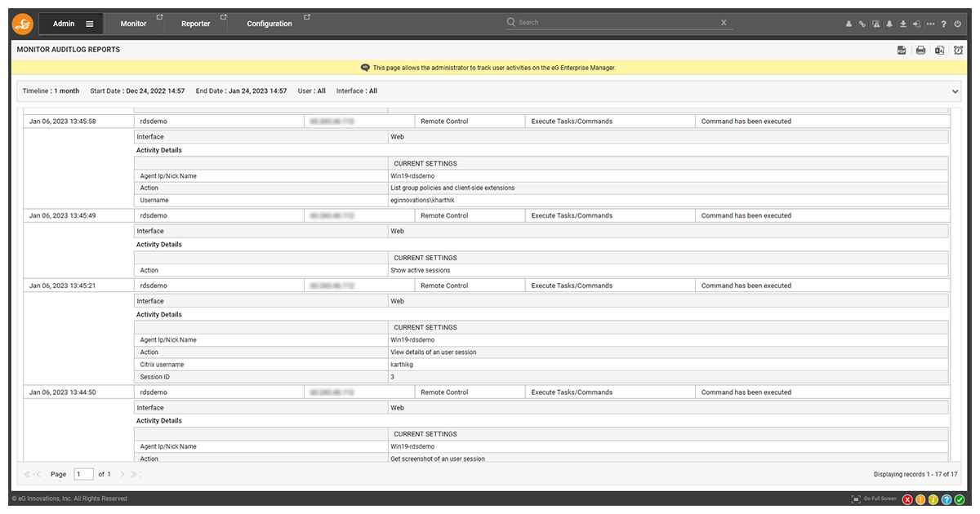Select timestamp Jan 06, 2023 13:45:58
980x514 pixels.
pyautogui.click(x=62, y=122)
